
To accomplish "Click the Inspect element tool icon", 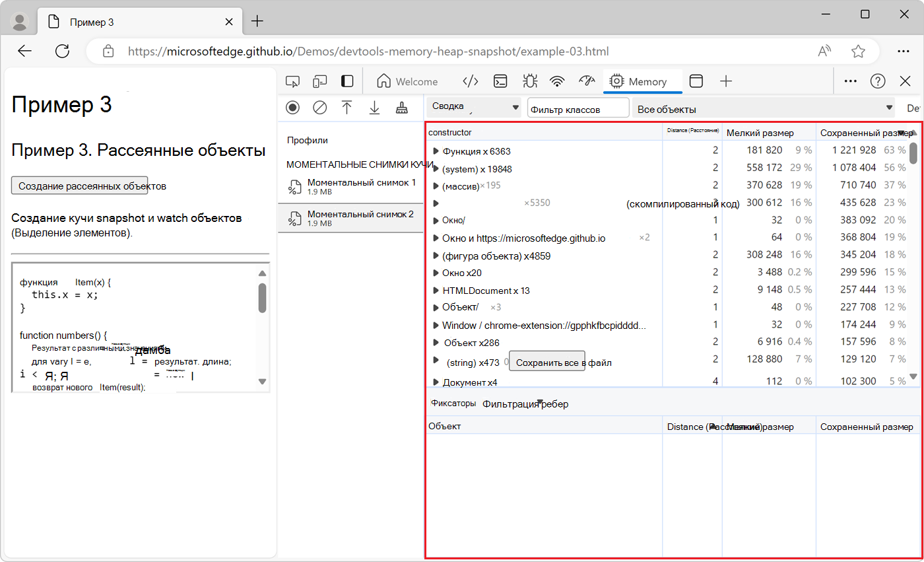I will 292,81.
